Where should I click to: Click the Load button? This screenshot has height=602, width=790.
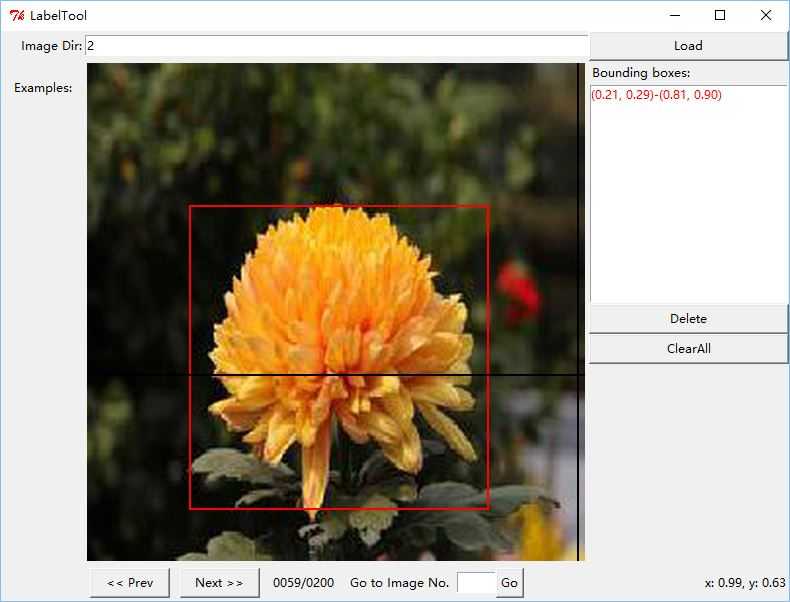688,46
